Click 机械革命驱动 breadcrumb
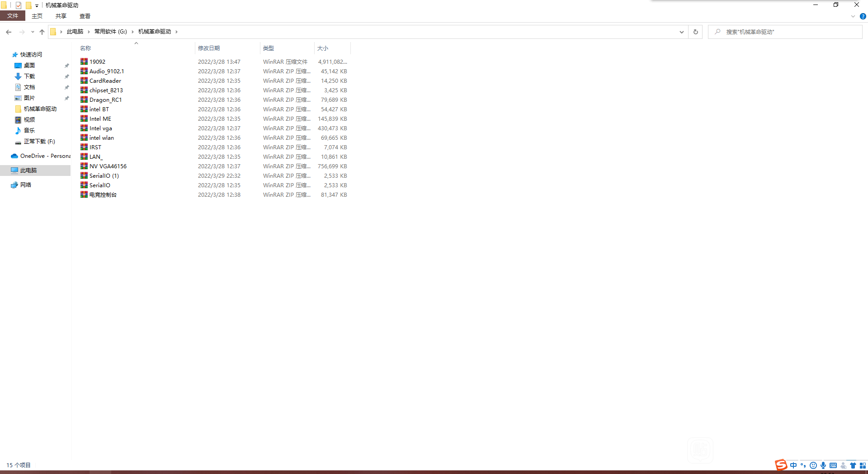 click(155, 32)
